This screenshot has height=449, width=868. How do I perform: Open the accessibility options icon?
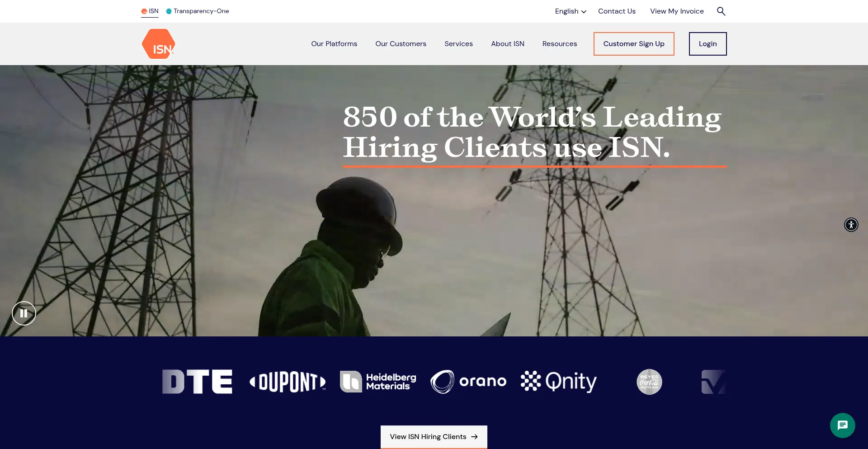[851, 225]
